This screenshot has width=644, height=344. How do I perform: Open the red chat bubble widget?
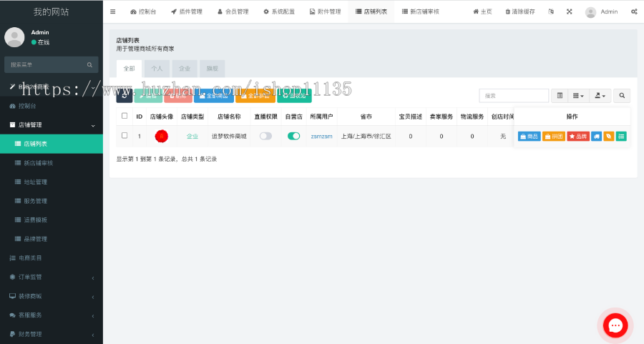pyautogui.click(x=615, y=326)
